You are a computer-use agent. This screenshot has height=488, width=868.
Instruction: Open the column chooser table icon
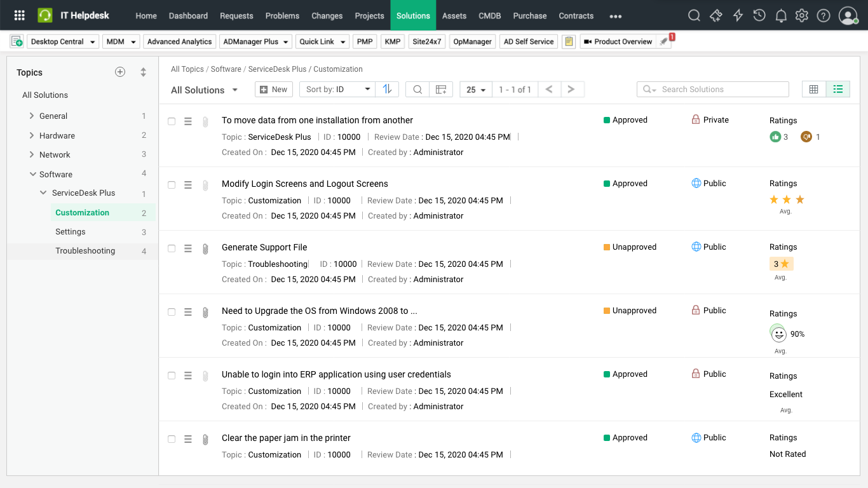(x=441, y=90)
